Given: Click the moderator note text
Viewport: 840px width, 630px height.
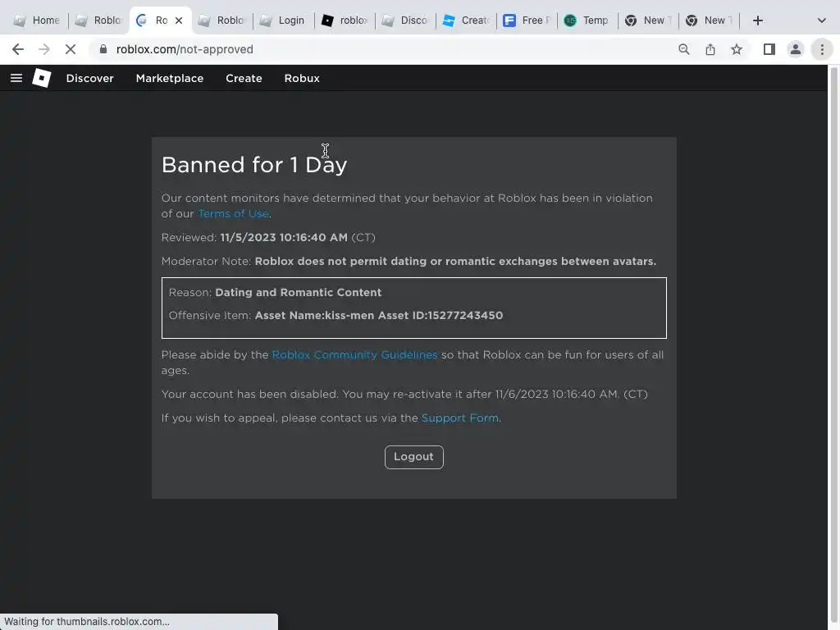Looking at the screenshot, I should tap(455, 262).
